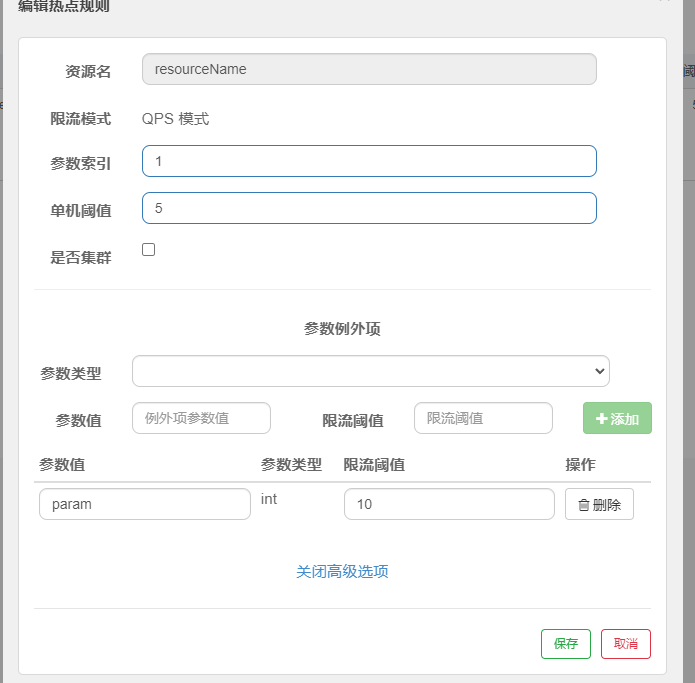Cancel editing with 取消 button

coord(626,644)
